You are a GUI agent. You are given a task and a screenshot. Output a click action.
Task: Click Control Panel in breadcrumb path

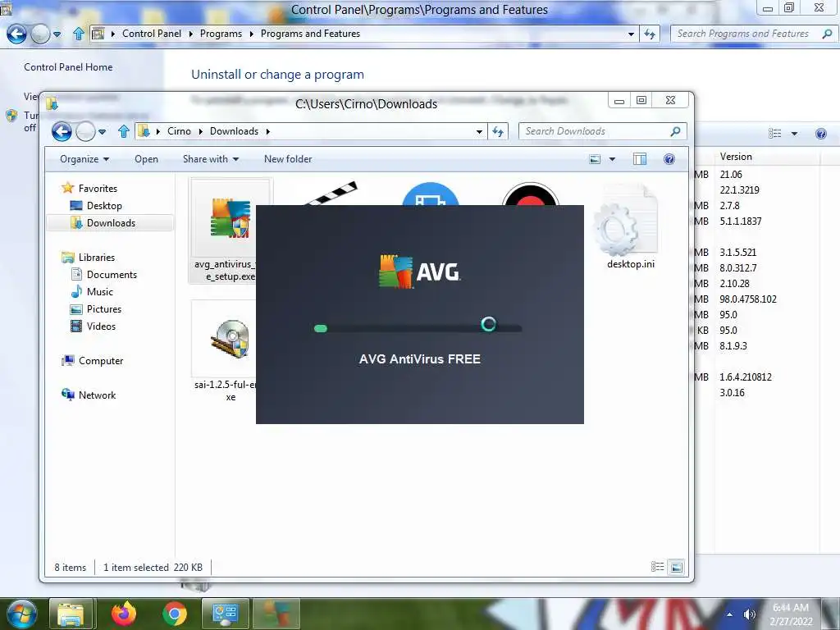(x=152, y=33)
